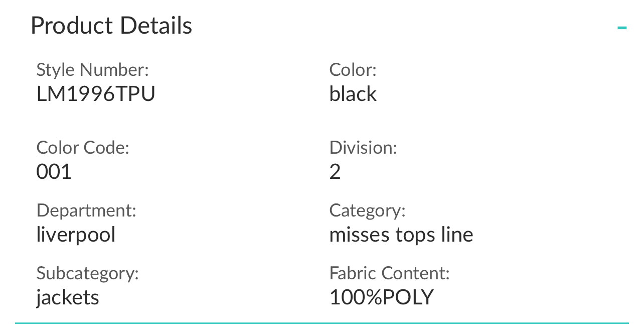Screen dimensions: 644x324
Task: Select the 100%POLY fabric content value
Action: pyautogui.click(x=381, y=297)
